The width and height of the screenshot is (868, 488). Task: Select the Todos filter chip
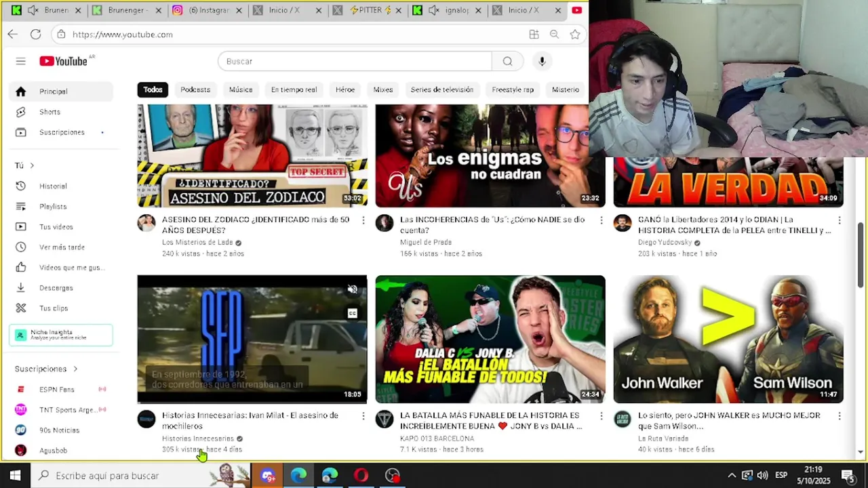pyautogui.click(x=153, y=89)
